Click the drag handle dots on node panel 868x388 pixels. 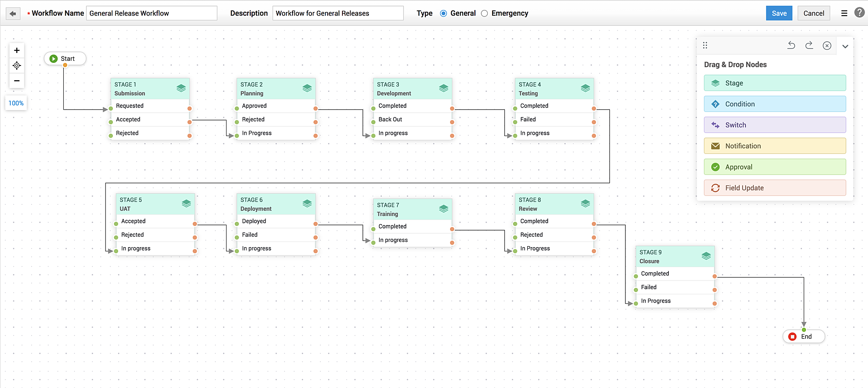click(705, 46)
